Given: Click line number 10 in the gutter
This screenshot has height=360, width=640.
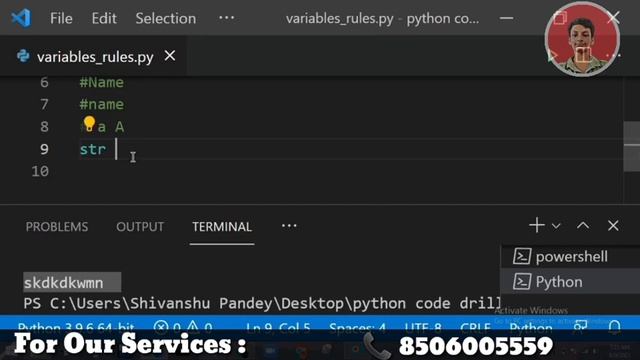Looking at the screenshot, I should [x=40, y=171].
